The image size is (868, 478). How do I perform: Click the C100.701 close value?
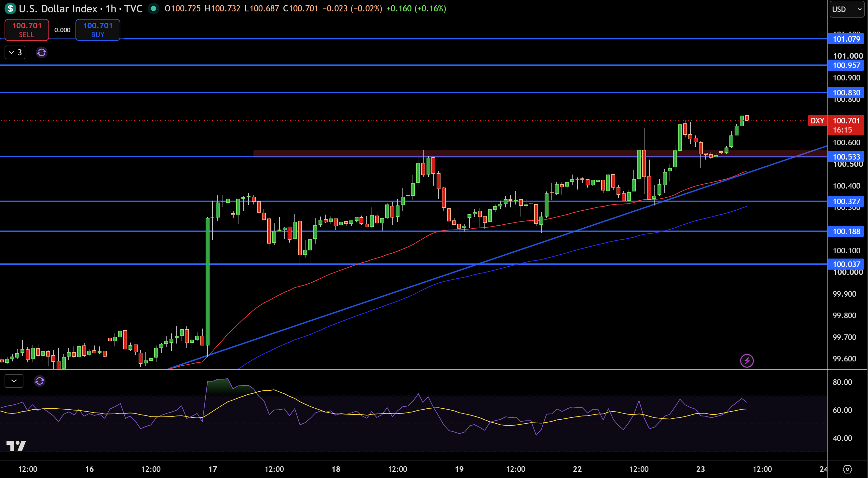point(301,8)
